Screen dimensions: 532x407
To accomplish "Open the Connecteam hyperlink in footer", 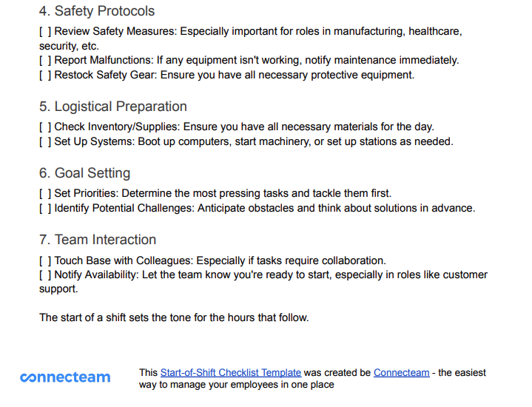I will point(401,373).
